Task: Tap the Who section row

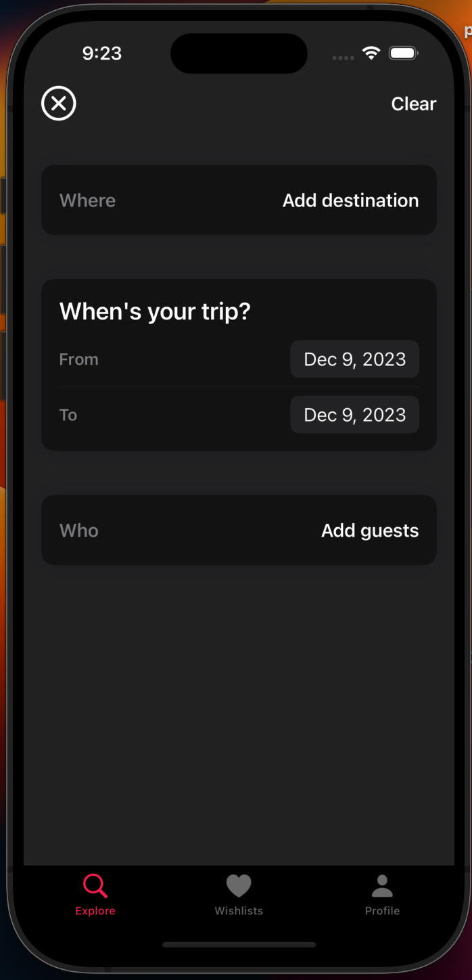Action: point(239,530)
